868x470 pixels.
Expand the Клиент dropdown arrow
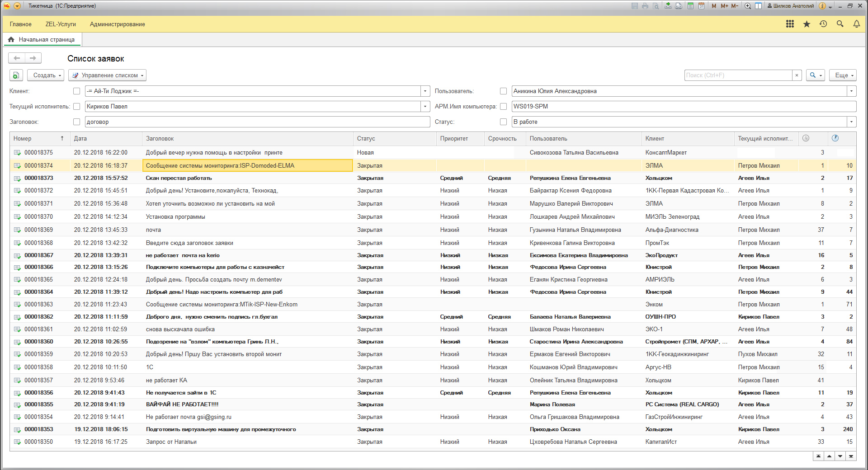425,91
